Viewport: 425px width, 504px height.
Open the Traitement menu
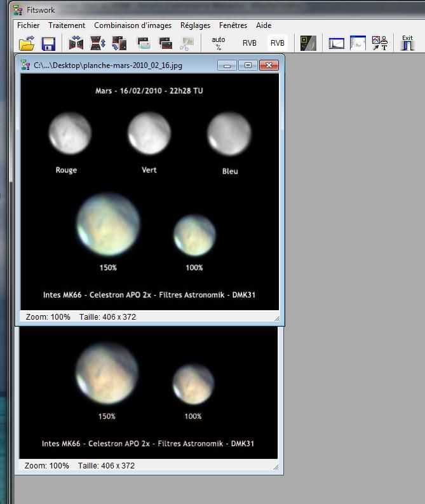(67, 25)
